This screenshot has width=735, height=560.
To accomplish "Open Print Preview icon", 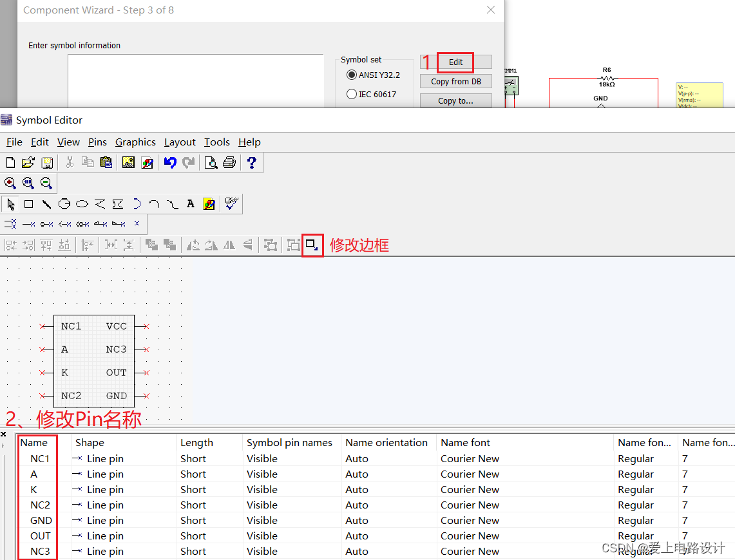I will pos(211,162).
